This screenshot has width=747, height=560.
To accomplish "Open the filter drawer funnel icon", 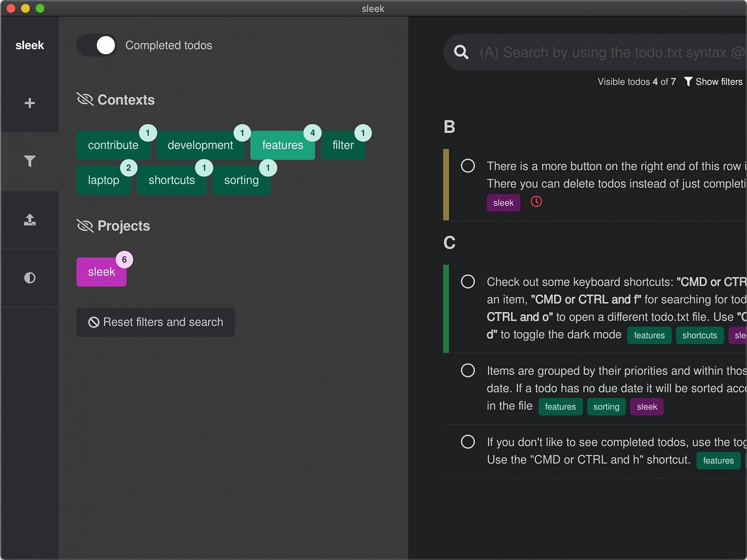I will click(29, 161).
